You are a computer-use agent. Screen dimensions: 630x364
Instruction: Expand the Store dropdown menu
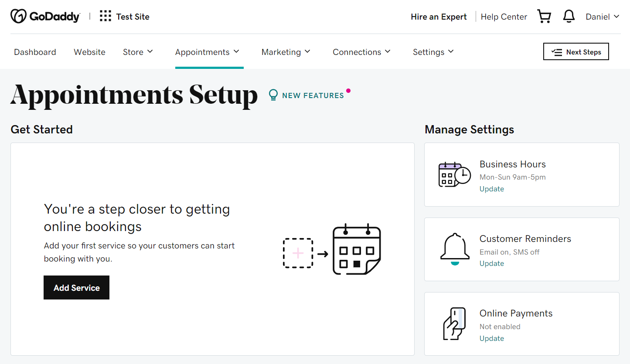click(138, 52)
